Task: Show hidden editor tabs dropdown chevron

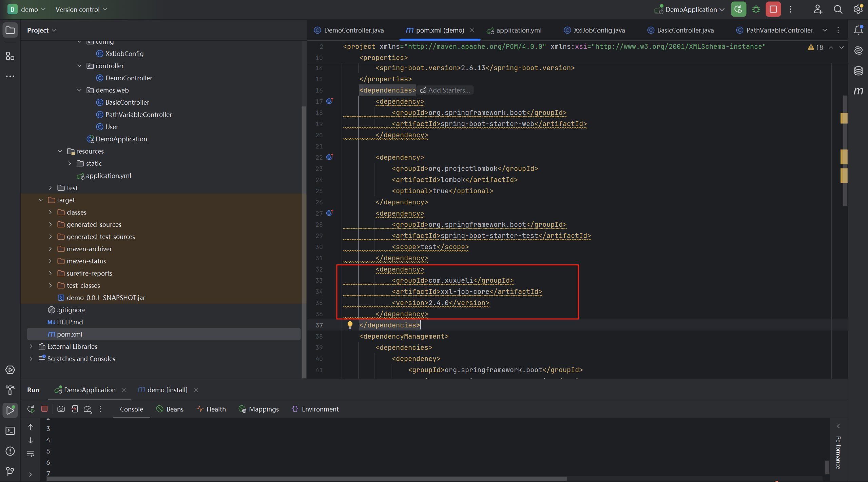Action: [x=825, y=30]
